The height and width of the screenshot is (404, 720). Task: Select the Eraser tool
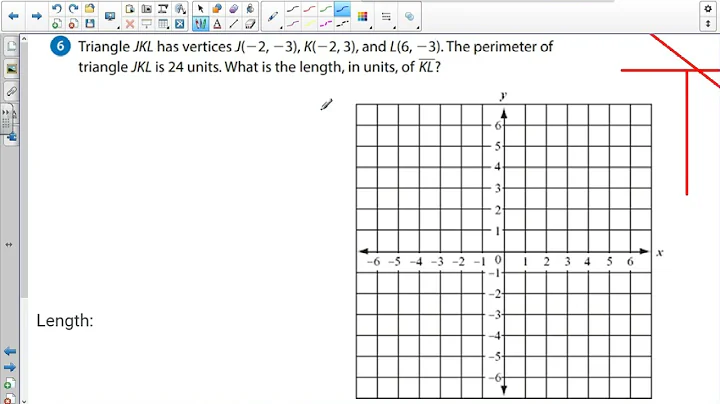[x=250, y=23]
